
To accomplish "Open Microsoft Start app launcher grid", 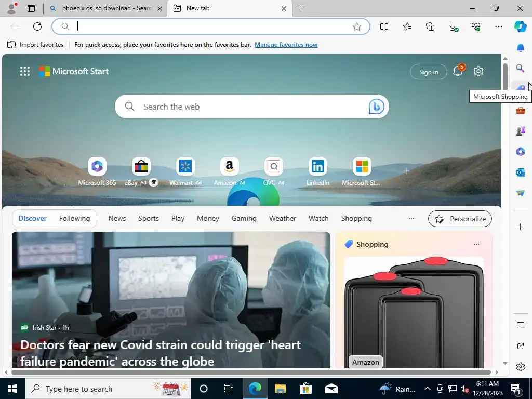I will 25,71.
